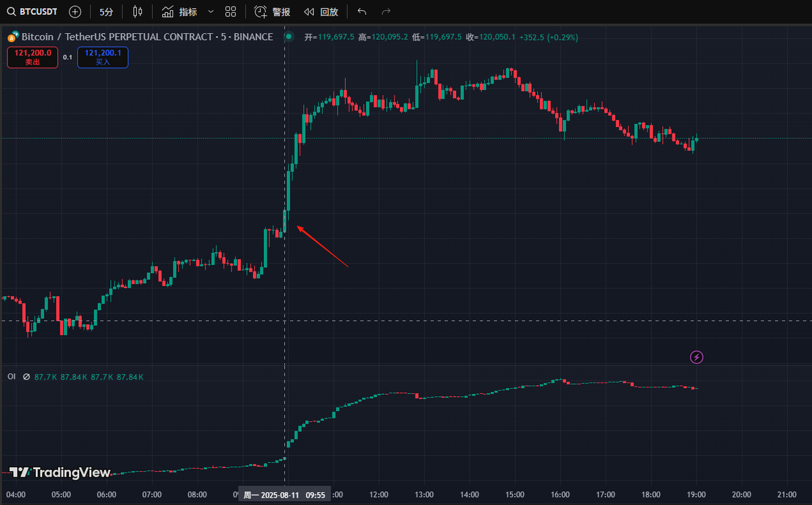Click the 0.1 spread value

pyautogui.click(x=68, y=57)
